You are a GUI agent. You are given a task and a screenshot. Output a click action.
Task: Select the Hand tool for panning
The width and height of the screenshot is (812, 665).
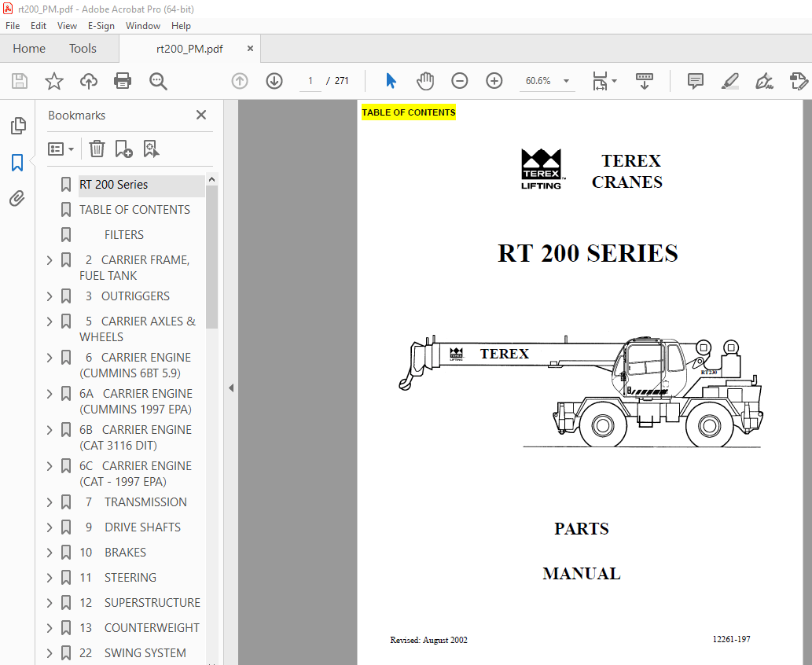coord(424,80)
